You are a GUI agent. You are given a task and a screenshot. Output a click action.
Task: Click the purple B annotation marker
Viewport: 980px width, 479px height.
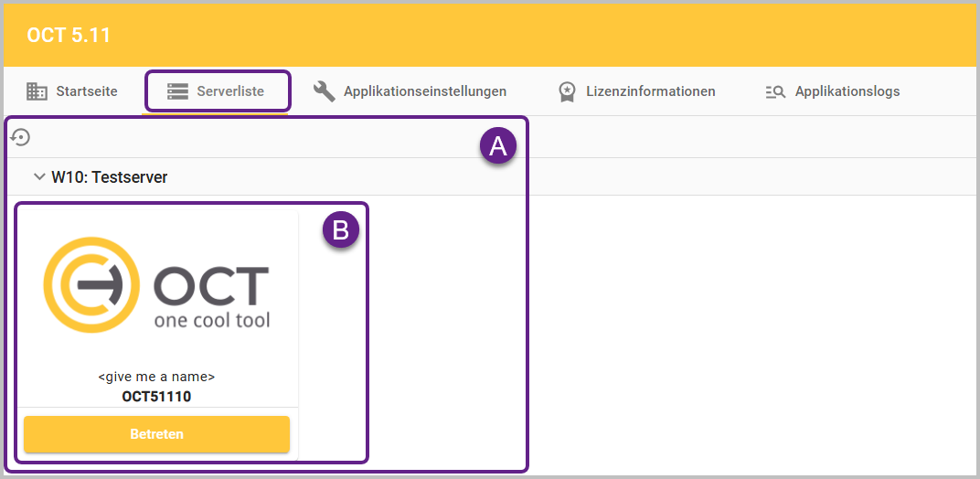[x=340, y=231]
